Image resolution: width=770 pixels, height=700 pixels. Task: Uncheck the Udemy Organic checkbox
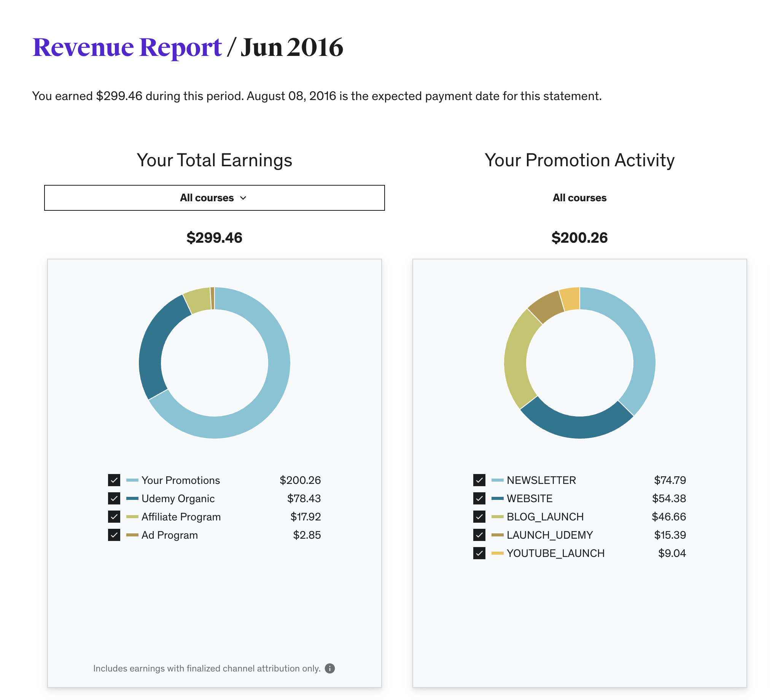coord(114,498)
